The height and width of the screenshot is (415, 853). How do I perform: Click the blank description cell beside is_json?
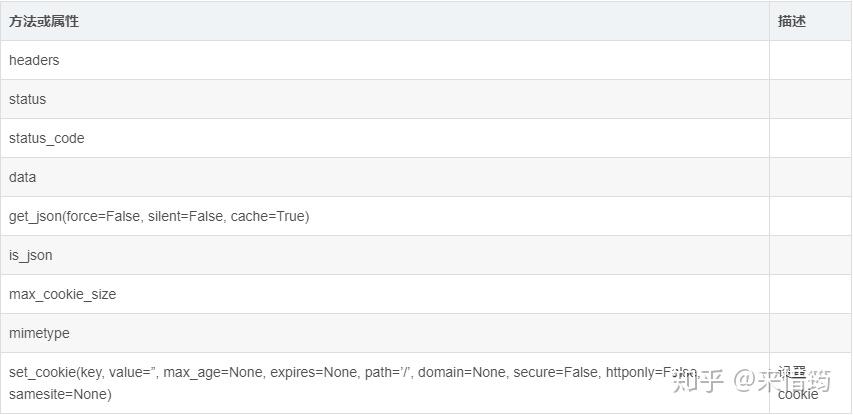[810, 255]
